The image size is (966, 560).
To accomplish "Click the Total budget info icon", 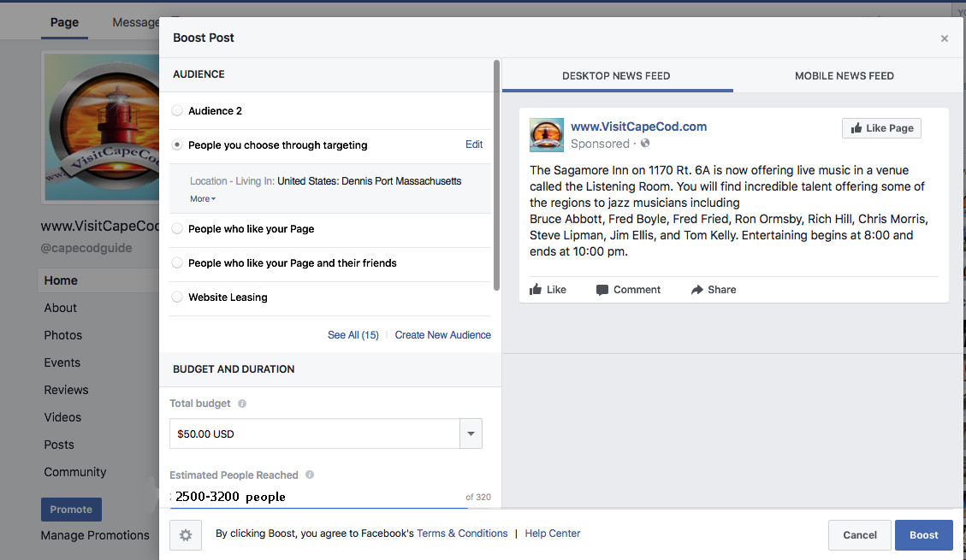I will point(242,404).
